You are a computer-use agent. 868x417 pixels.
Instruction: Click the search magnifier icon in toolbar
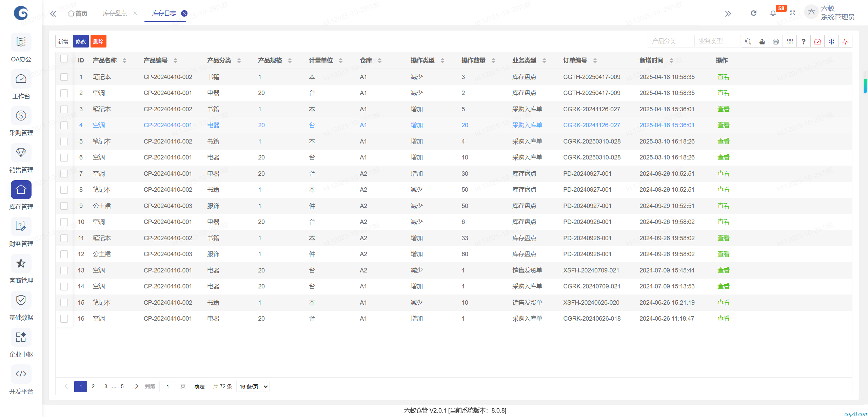click(x=748, y=41)
